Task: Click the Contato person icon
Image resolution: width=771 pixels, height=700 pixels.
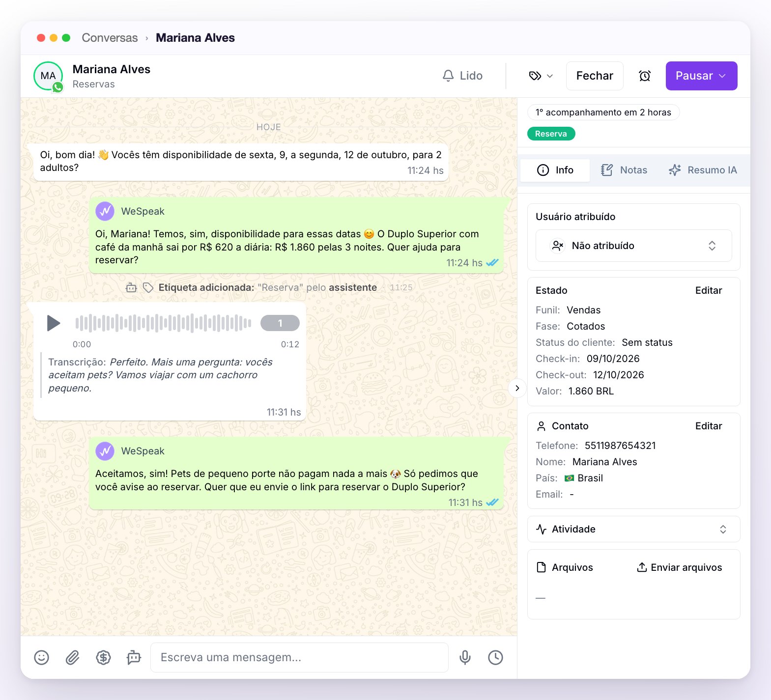Action: 541,426
